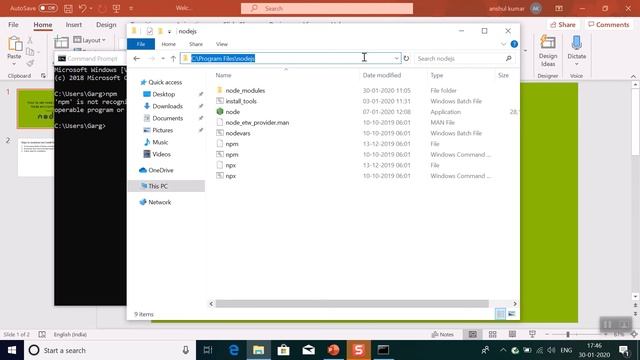Open the node application file
The image size is (640, 360).
point(233,112)
